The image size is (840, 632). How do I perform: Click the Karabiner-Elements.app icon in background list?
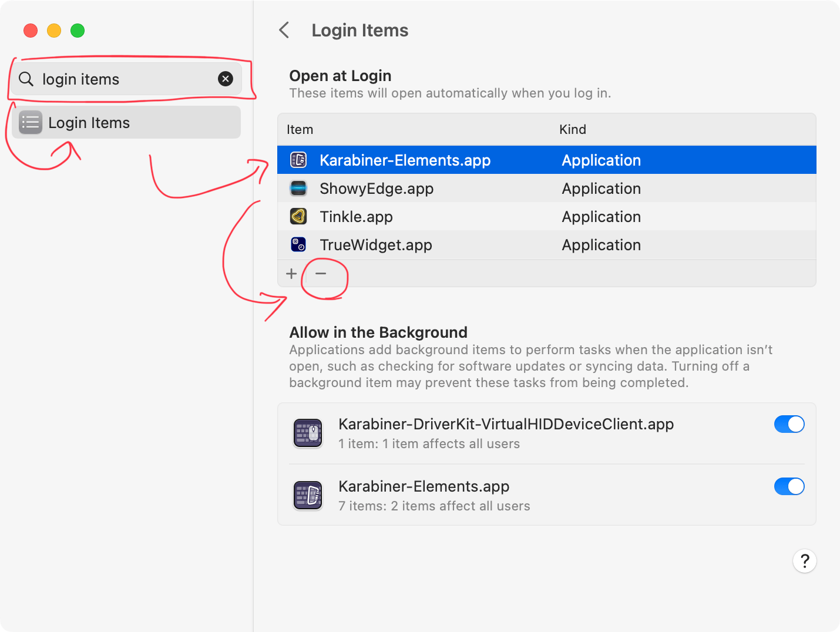[x=308, y=496]
